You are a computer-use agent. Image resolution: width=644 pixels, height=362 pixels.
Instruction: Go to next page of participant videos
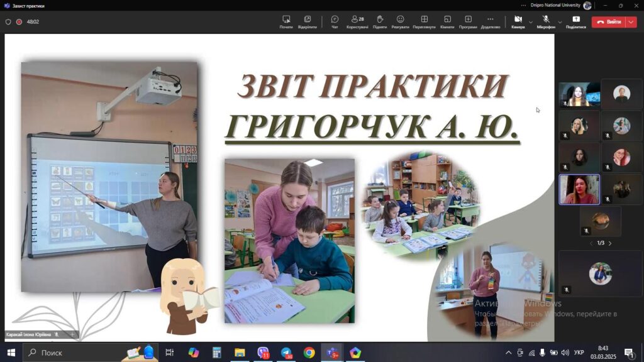click(610, 243)
